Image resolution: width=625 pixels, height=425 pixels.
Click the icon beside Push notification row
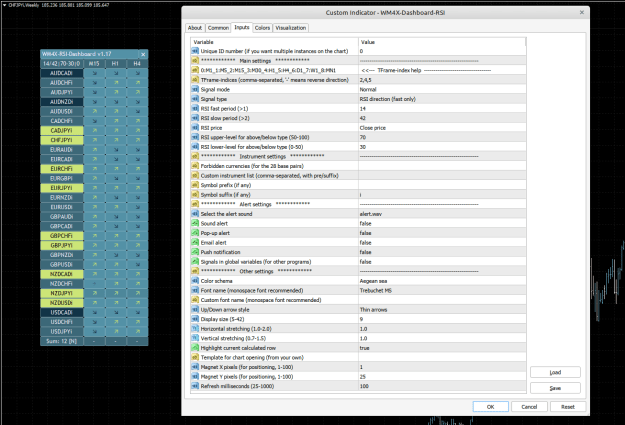click(x=195, y=252)
